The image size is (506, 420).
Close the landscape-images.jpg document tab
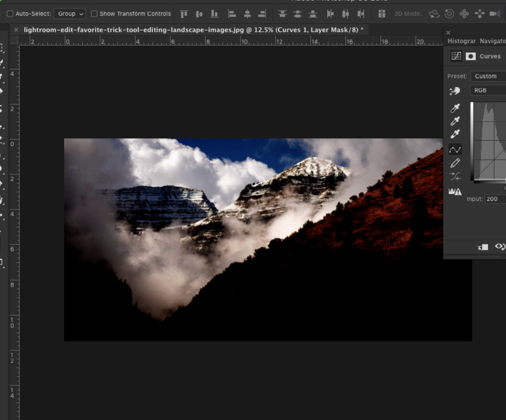[16, 30]
